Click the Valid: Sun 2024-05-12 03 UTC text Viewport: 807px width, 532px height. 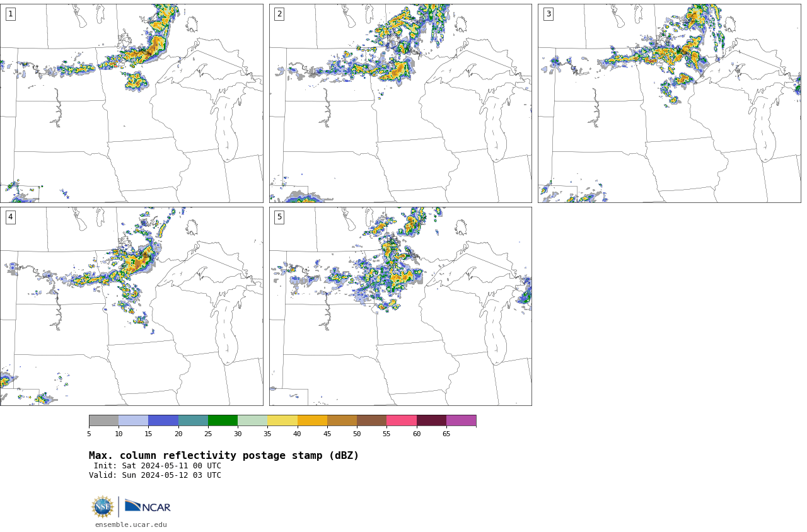(x=155, y=475)
